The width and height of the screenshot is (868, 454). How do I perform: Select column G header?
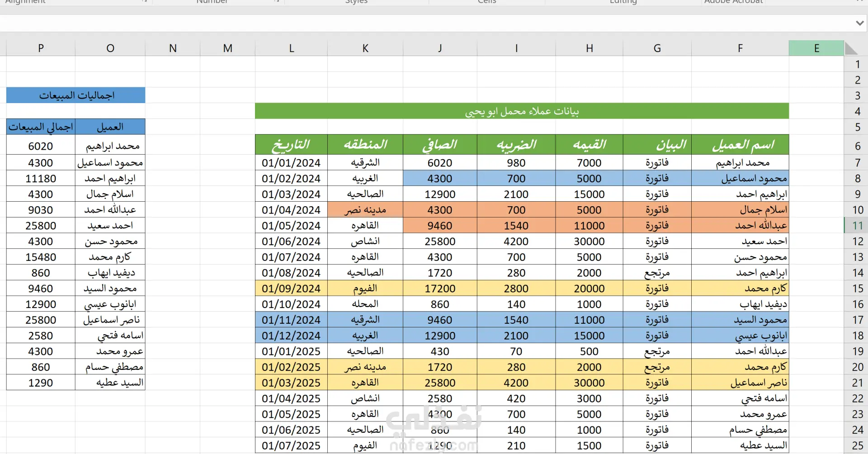coord(657,48)
